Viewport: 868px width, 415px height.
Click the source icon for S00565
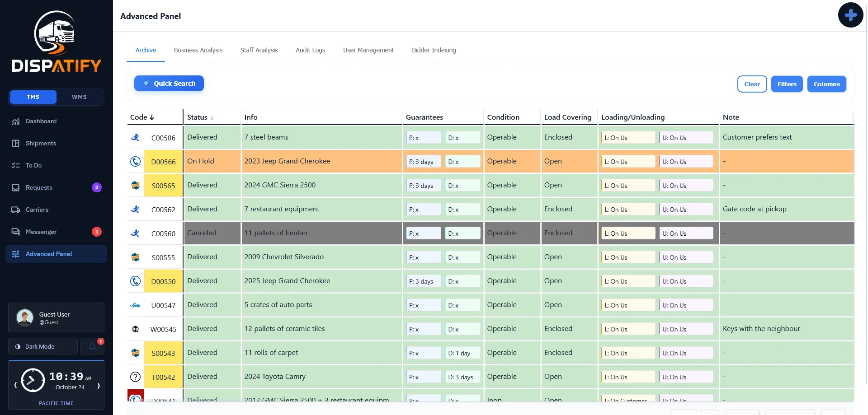135,185
